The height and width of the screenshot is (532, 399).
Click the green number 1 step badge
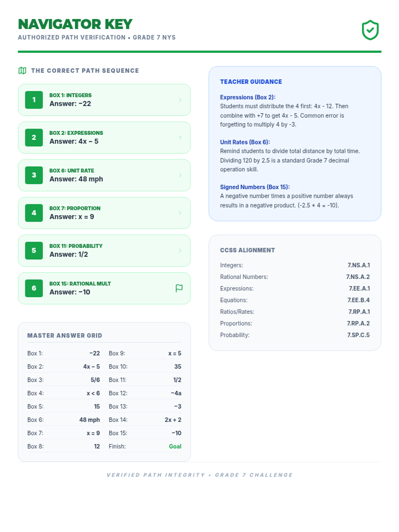click(x=34, y=100)
